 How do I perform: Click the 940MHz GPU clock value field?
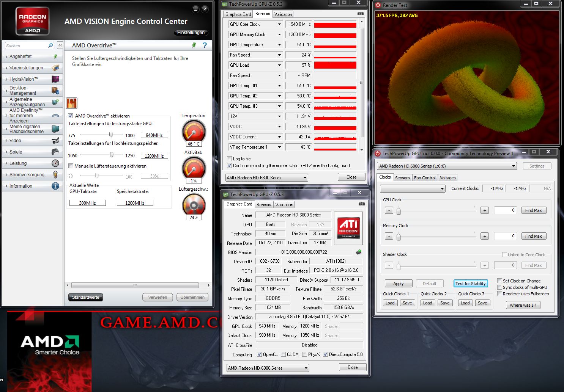coord(154,135)
